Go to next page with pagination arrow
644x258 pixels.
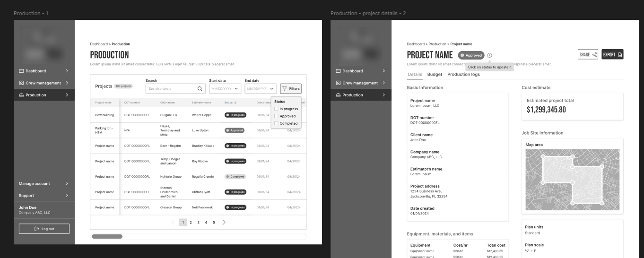(224, 222)
